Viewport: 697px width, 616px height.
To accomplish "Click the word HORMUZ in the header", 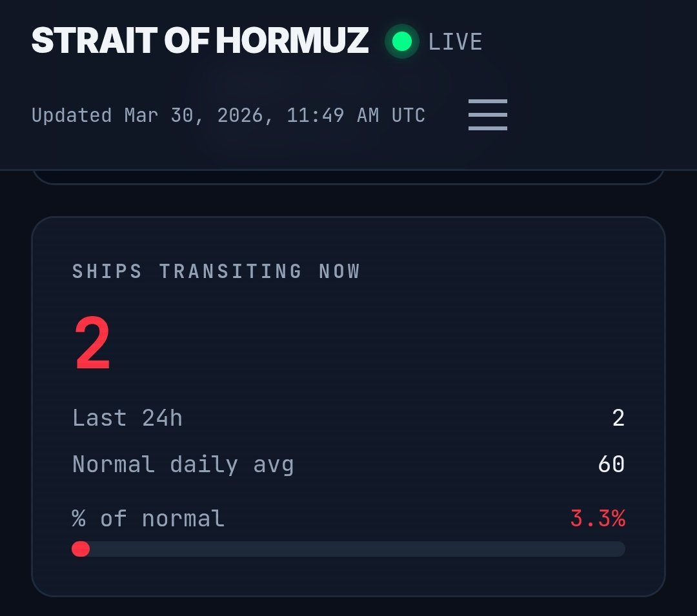I will (292, 41).
